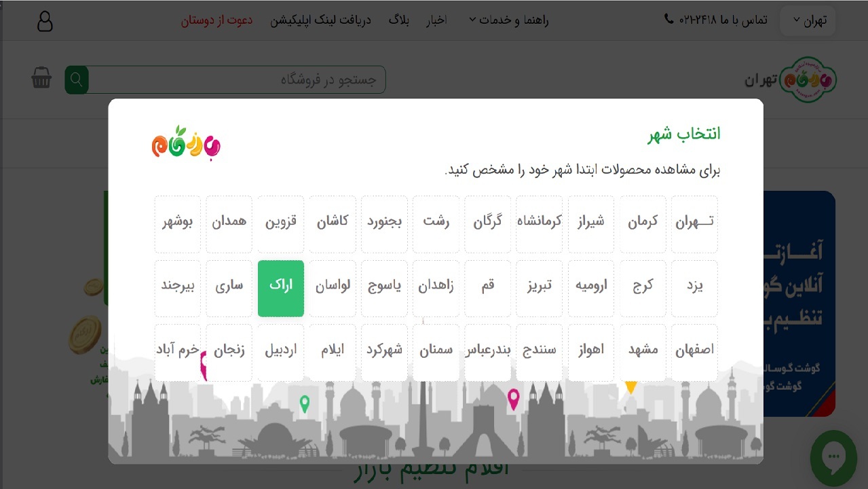
Task: Open the user account profile icon
Action: [44, 21]
